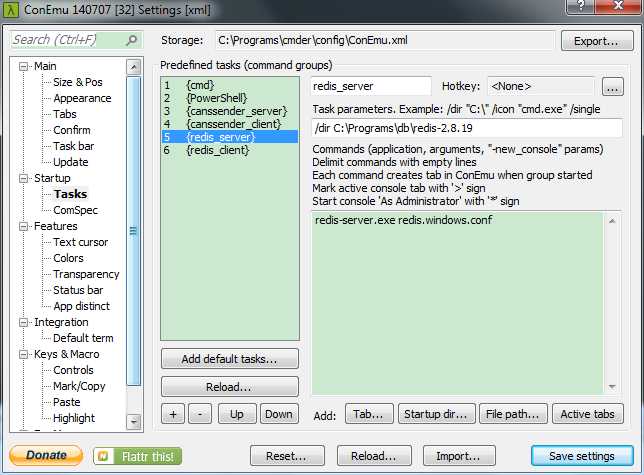This screenshot has height=475, width=644.
Task: Select the {PowerShell} task
Action: (230, 98)
